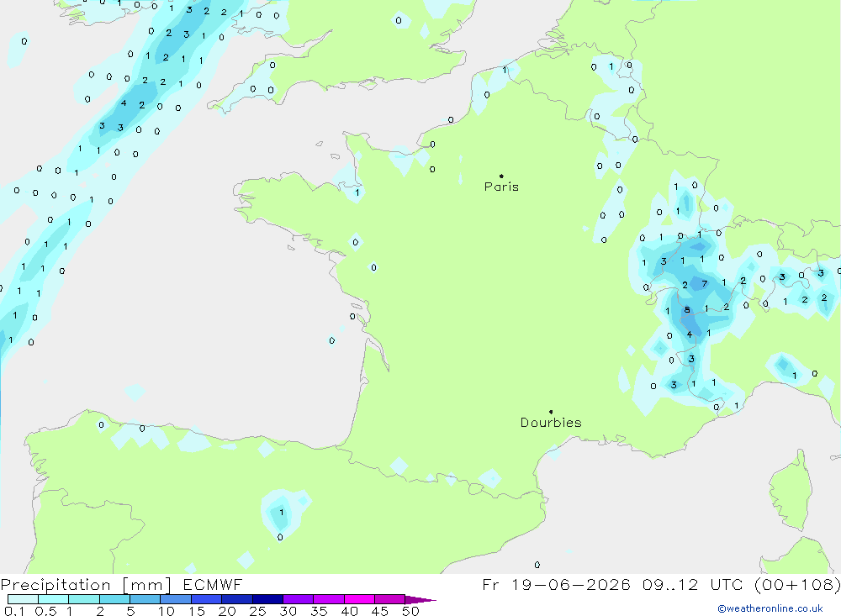Select the 10–15 mm legend swatch

176,599
